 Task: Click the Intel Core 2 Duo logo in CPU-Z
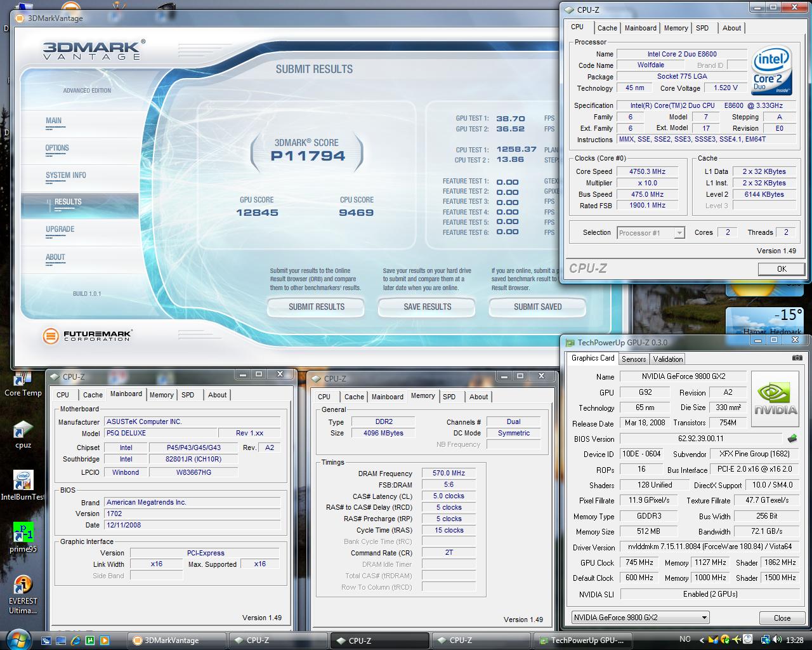click(771, 70)
